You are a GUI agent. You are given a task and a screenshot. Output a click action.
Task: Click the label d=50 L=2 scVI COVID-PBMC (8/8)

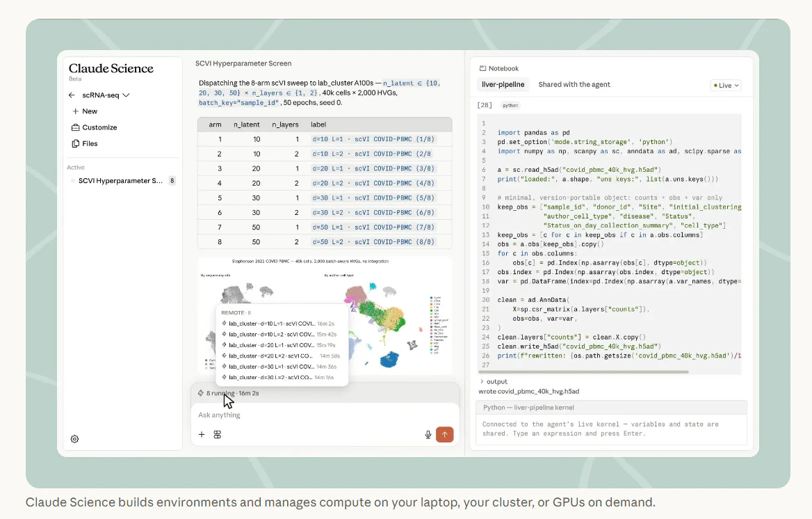[373, 241]
